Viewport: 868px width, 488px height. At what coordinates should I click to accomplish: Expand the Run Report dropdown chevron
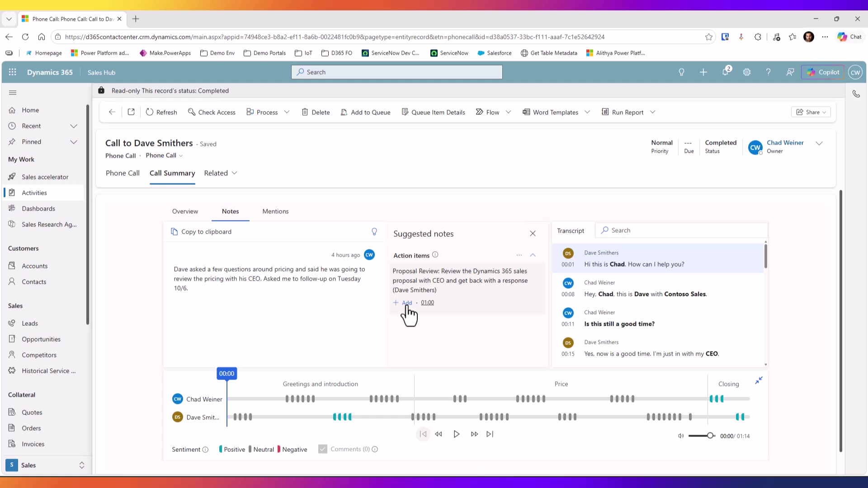652,112
